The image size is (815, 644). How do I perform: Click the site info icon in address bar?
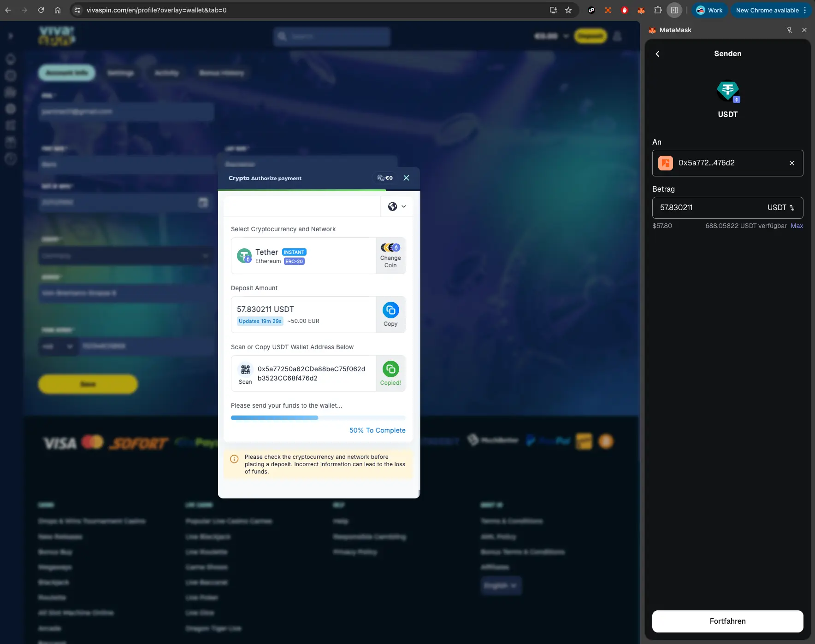(x=77, y=10)
